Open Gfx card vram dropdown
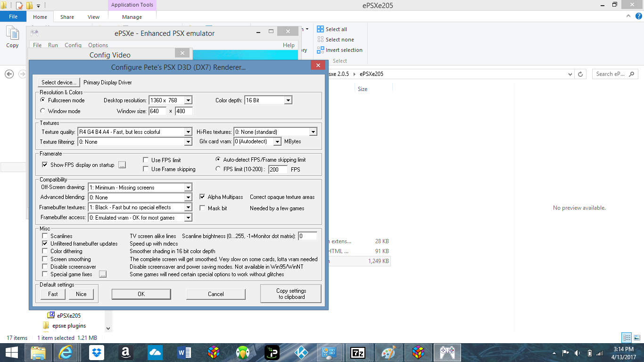The width and height of the screenshot is (644, 362). click(x=277, y=141)
